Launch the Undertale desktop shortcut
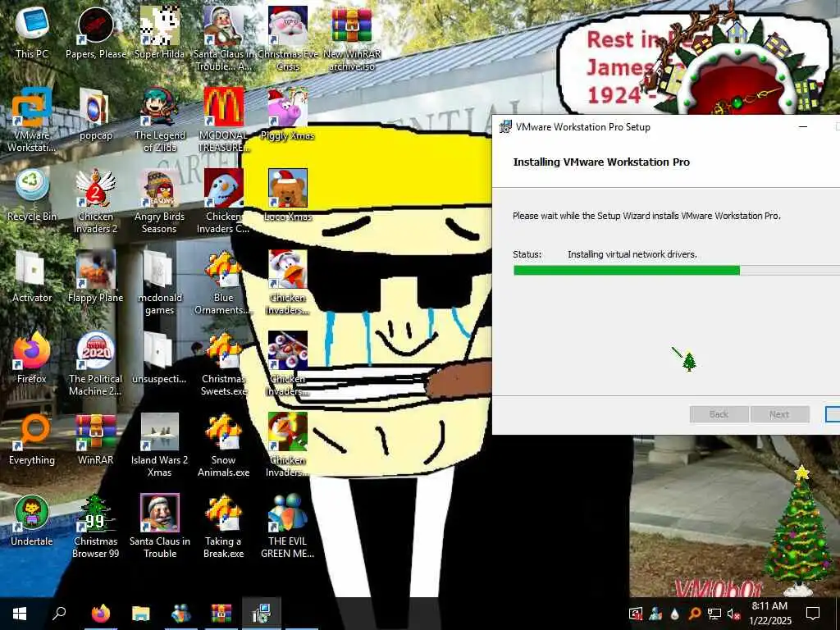 32,520
